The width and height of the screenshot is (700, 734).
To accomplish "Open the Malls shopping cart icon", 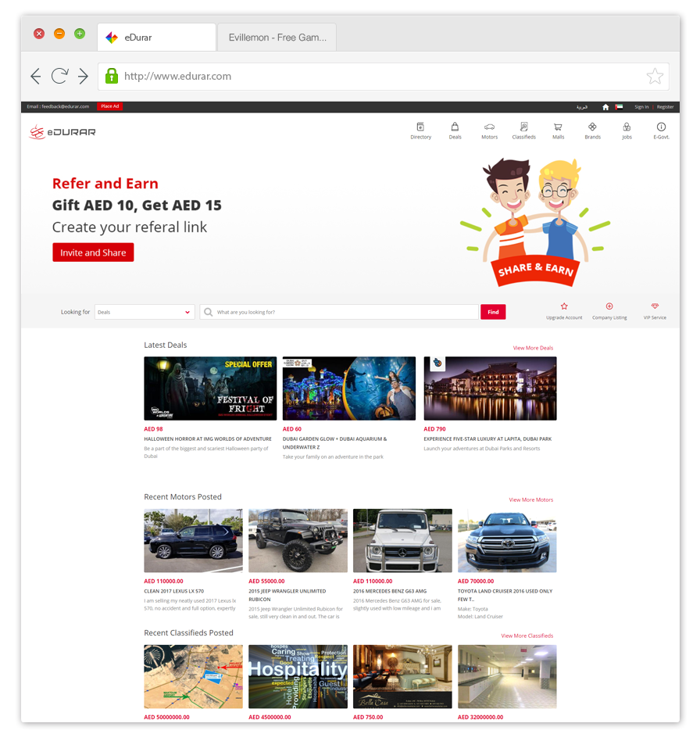I will [559, 127].
